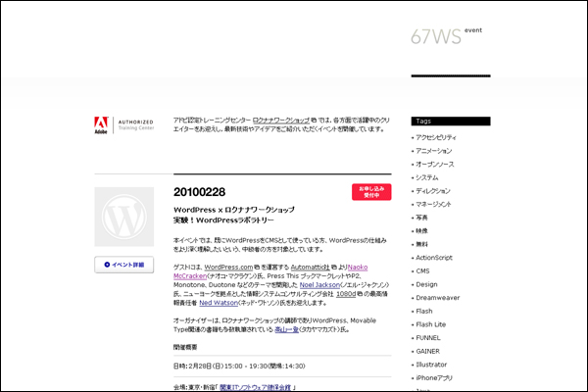
Task: Open the Dreamweaver tag
Action: (437, 297)
